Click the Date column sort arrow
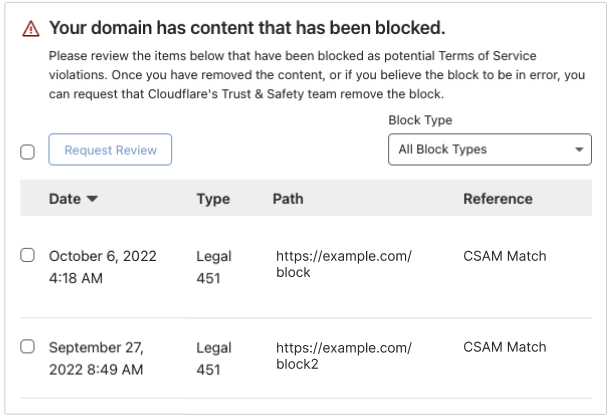The image size is (612, 417). click(93, 199)
